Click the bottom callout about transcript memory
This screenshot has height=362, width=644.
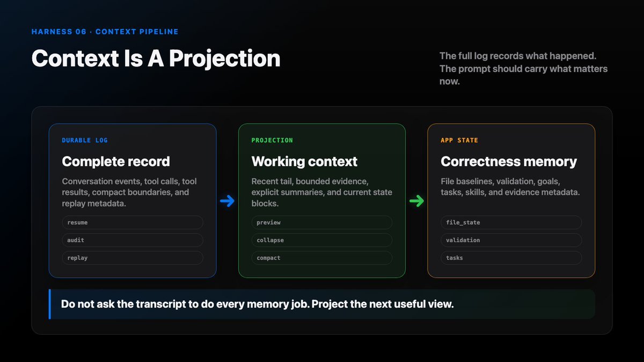pos(322,304)
